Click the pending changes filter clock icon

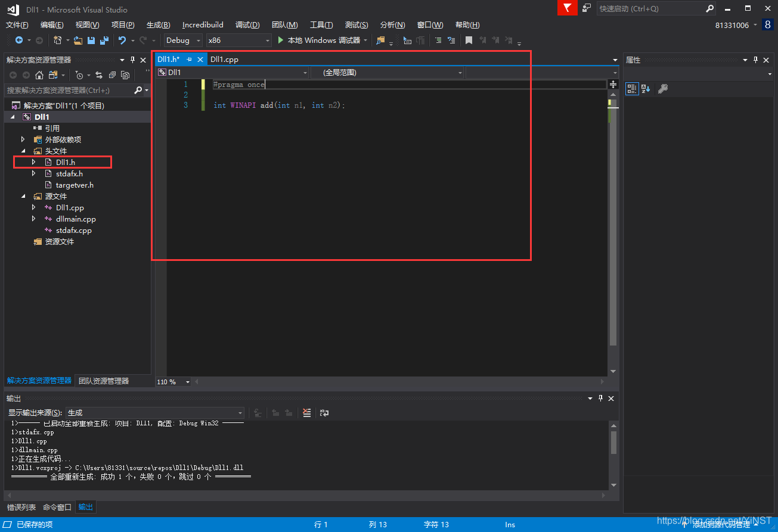coord(79,75)
